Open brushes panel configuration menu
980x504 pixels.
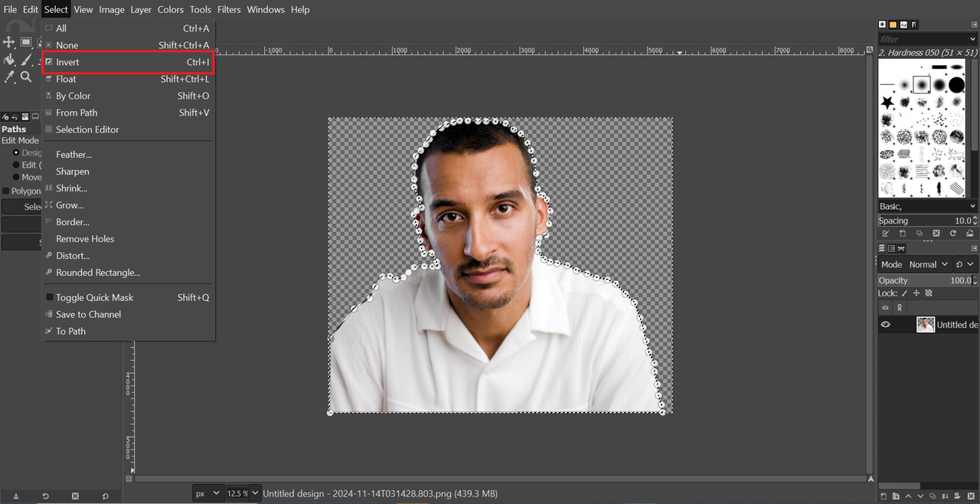(974, 25)
